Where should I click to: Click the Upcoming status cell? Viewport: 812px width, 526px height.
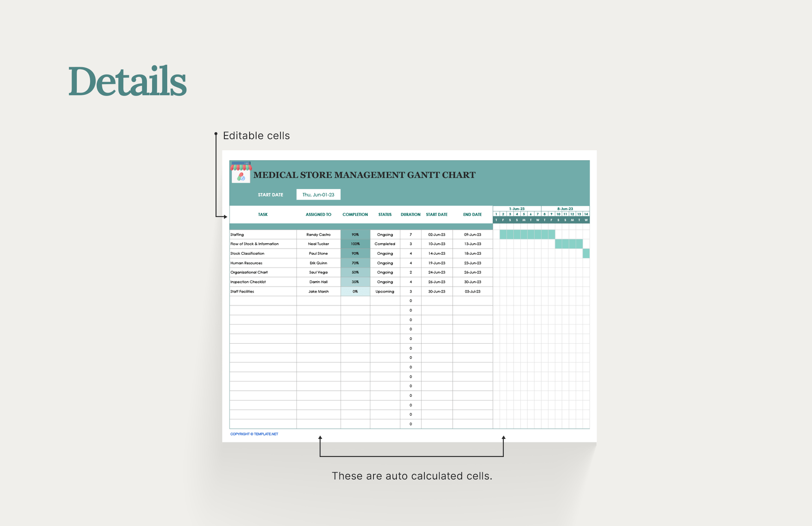coord(385,292)
